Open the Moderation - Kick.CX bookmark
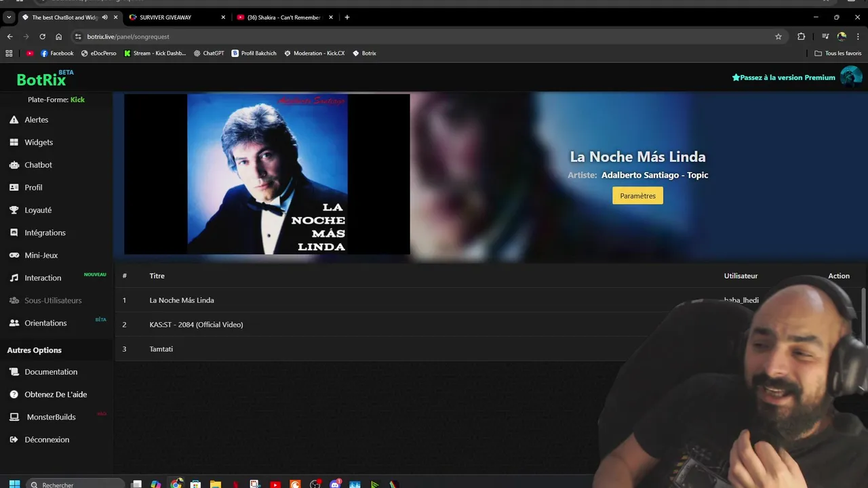868x488 pixels. click(x=314, y=53)
